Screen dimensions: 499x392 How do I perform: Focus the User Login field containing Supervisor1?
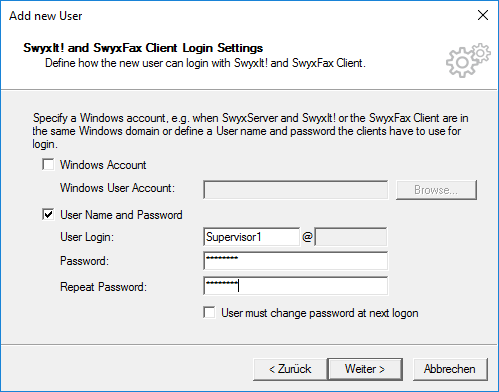click(x=252, y=237)
